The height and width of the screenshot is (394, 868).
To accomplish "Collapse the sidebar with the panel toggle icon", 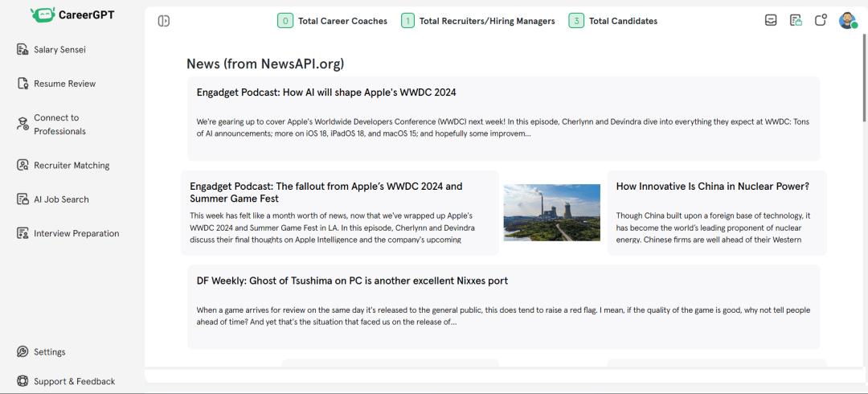I will point(163,21).
